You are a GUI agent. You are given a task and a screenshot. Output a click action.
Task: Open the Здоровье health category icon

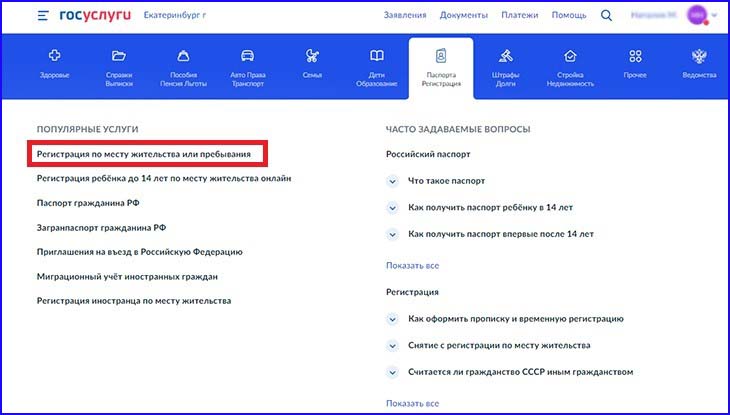tap(55, 56)
